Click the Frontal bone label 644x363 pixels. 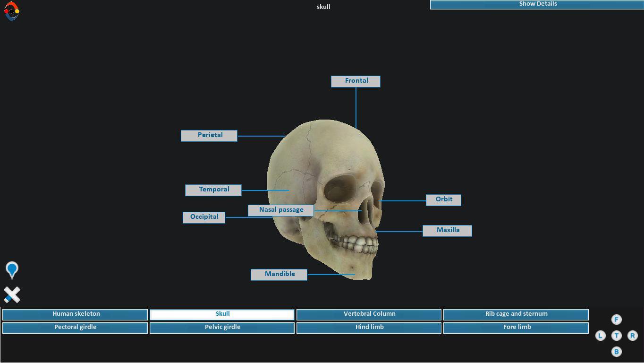[x=356, y=81]
